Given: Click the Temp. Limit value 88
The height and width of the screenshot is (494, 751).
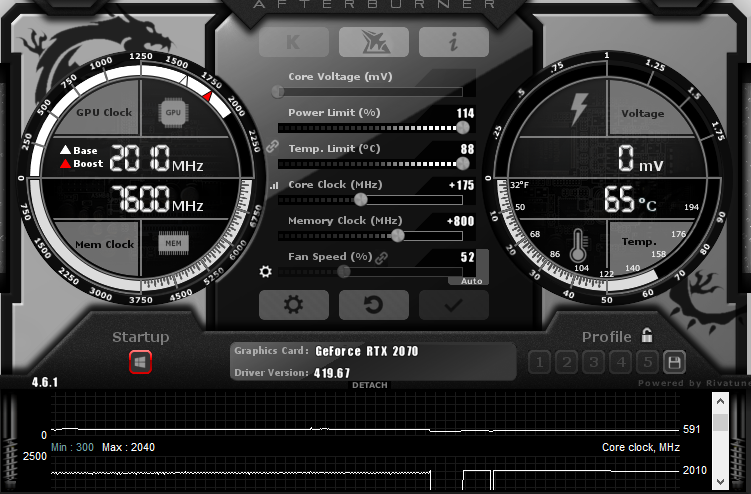Looking at the screenshot, I should [x=467, y=149].
